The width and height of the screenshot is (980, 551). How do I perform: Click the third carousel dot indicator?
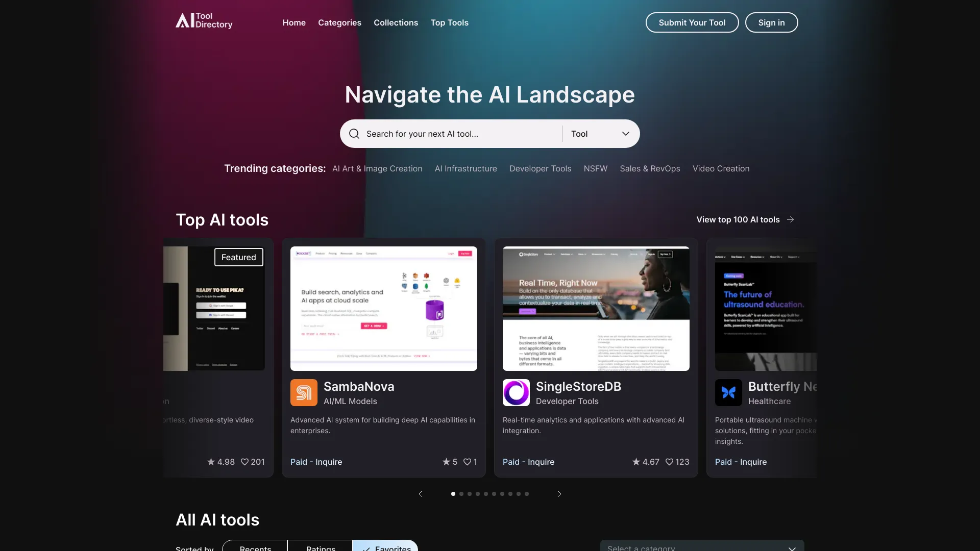point(469,494)
